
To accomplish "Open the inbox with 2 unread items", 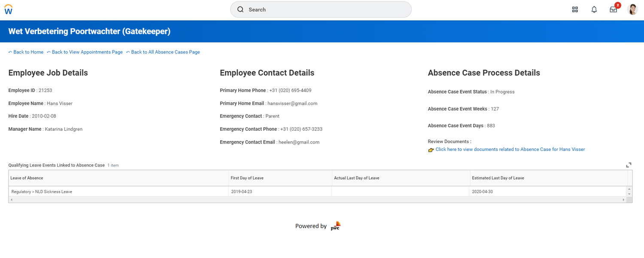I will click(613, 9).
